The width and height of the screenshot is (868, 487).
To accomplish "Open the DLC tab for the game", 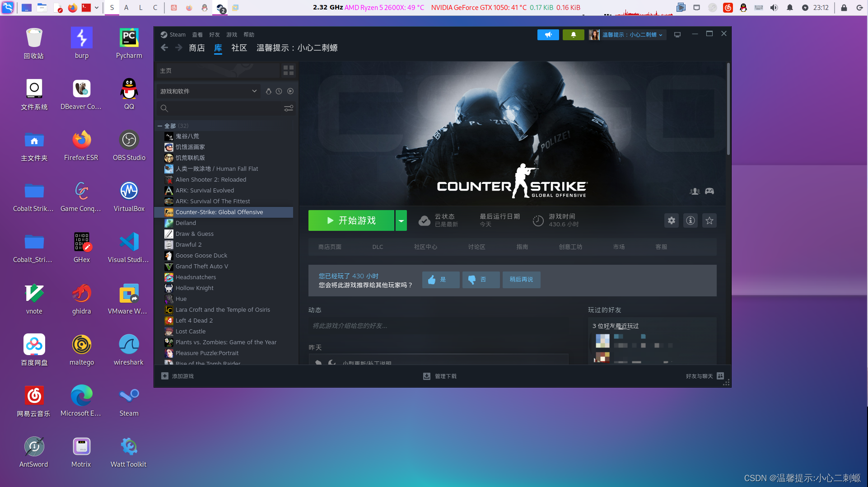I will 378,247.
